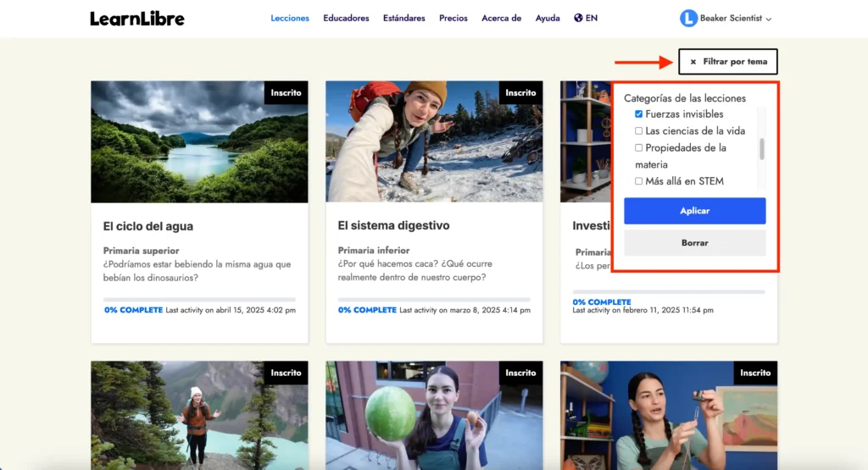The image size is (868, 470).
Task: Visit the Ayuda help link
Action: [x=548, y=19]
